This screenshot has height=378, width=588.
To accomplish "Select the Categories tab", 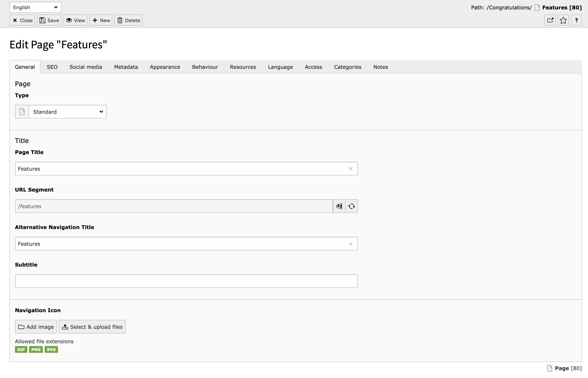I will pos(347,67).
